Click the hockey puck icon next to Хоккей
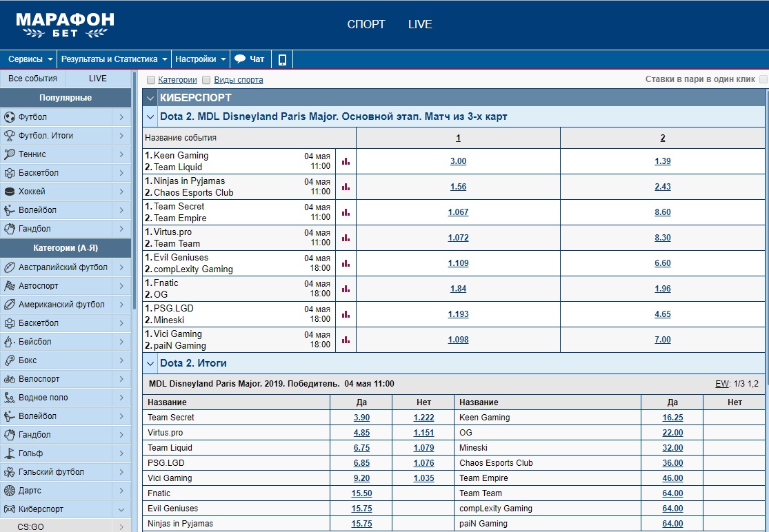Screen dimensions: 769x532 point(10,192)
